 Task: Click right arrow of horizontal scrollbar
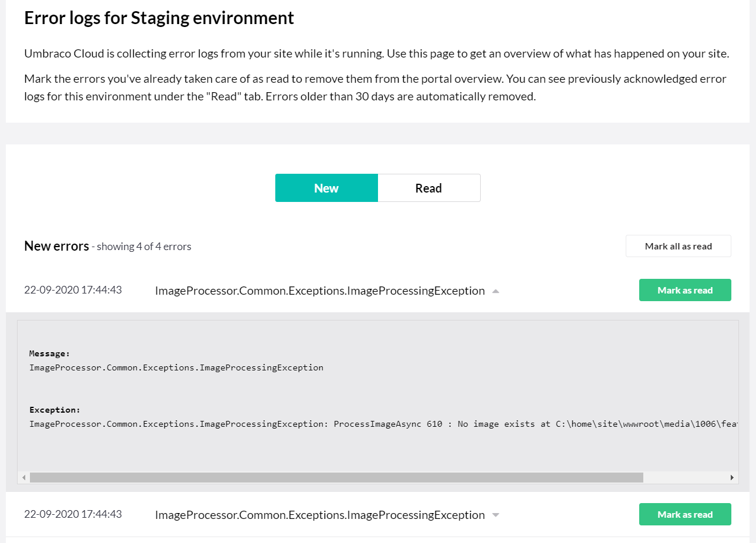[x=732, y=478]
